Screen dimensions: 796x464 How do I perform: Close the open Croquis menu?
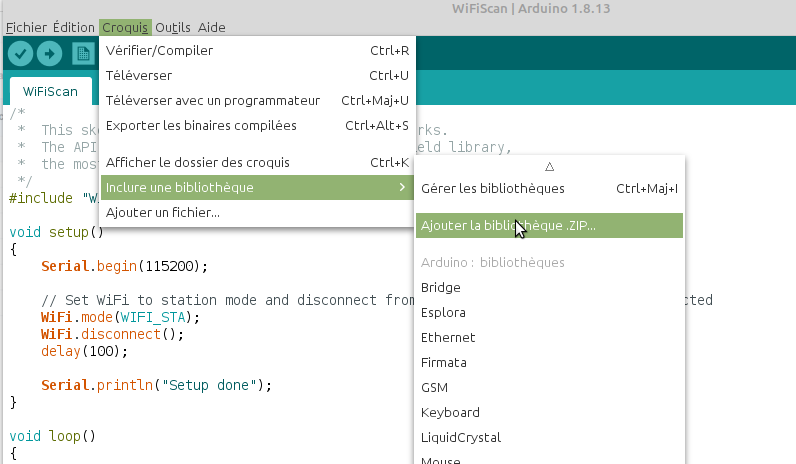(x=125, y=27)
